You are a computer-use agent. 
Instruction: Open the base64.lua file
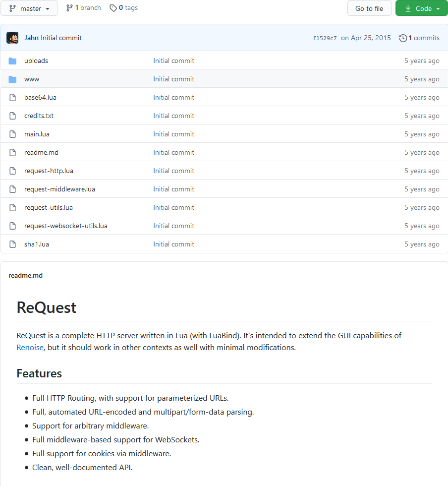40,97
